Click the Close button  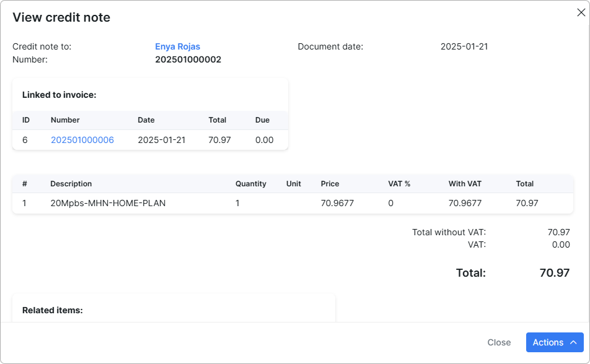point(499,342)
